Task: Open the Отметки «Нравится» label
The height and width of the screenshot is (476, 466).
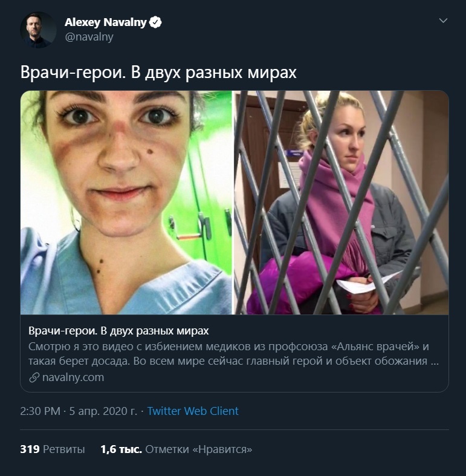Action: (x=199, y=449)
